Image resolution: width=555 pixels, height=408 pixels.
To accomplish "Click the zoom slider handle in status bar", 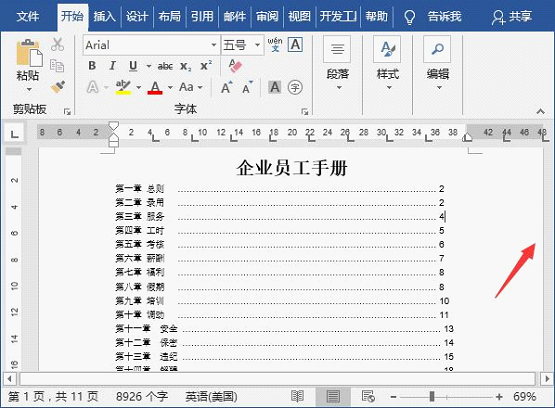I will [432, 396].
